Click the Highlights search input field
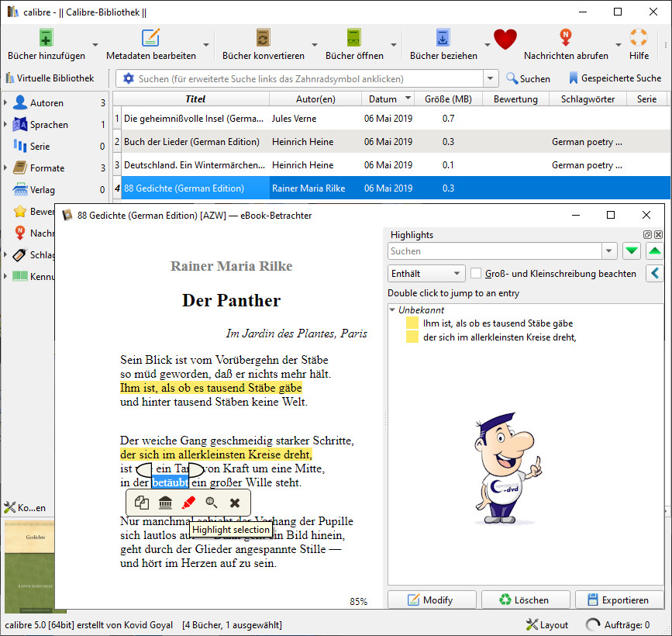The width and height of the screenshot is (672, 636). (x=494, y=251)
